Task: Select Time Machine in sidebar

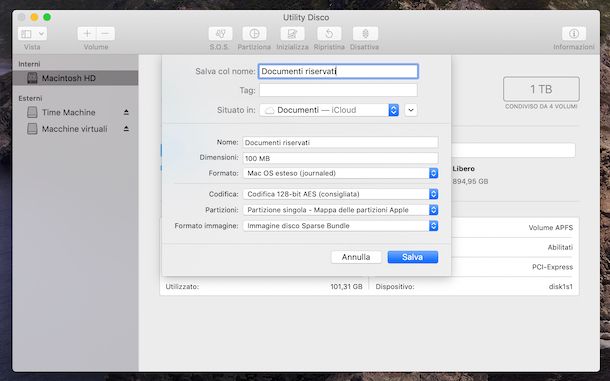Action: 75,112
